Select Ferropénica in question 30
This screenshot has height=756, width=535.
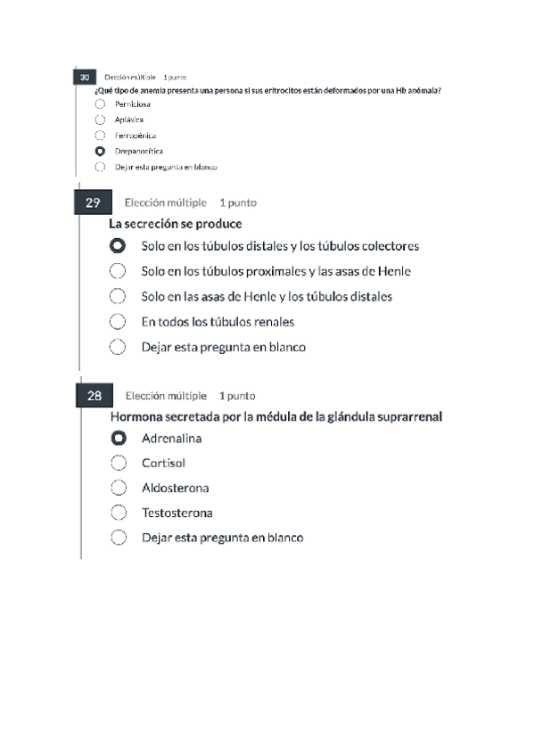98,136
